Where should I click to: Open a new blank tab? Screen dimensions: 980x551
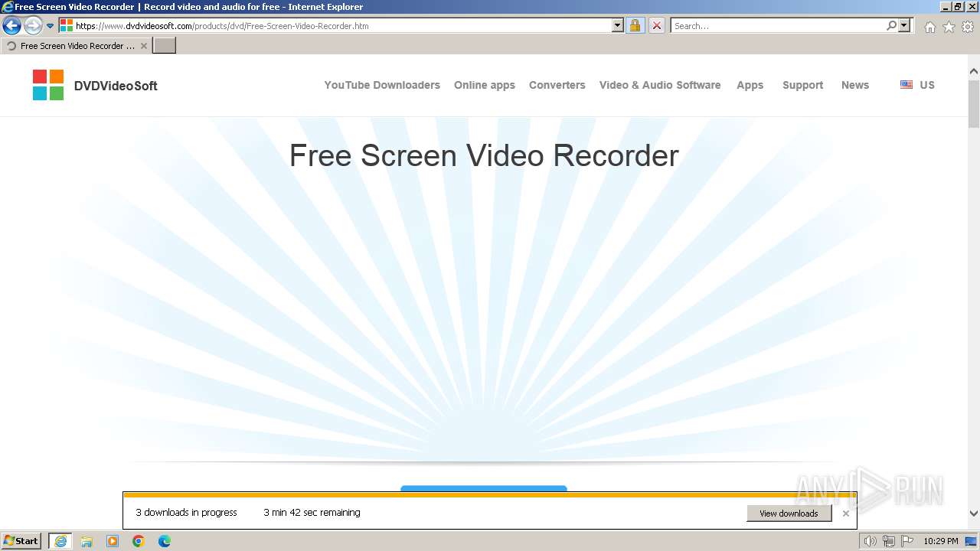(x=165, y=46)
